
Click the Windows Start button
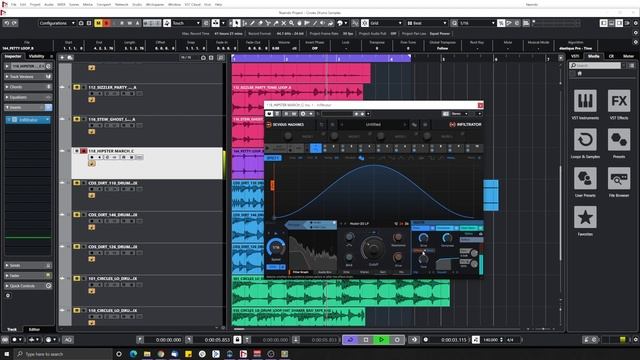pyautogui.click(x=7, y=354)
